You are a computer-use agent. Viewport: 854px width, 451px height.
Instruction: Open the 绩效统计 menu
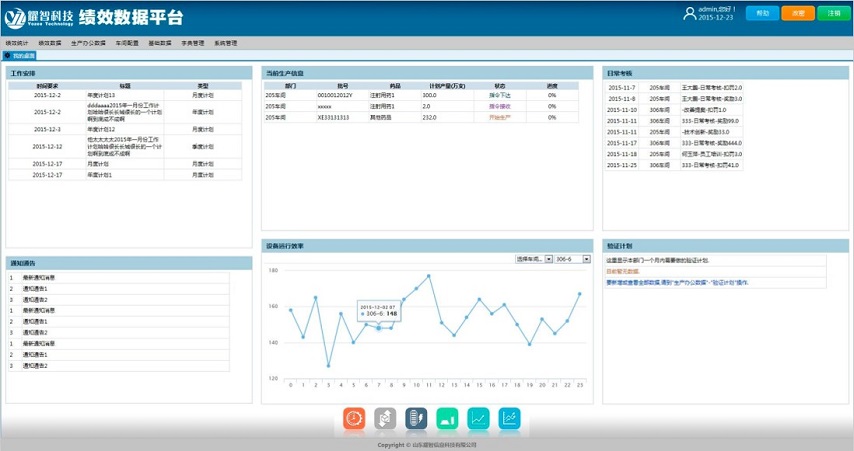click(17, 44)
